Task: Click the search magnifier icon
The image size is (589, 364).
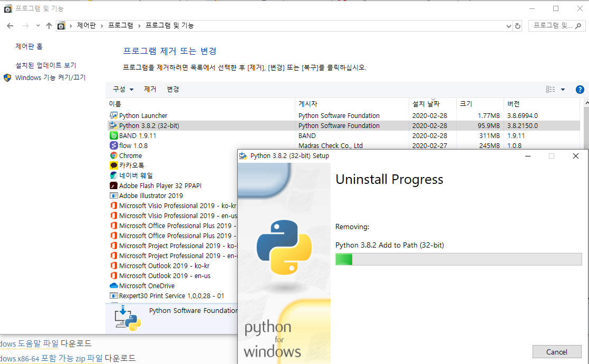Action: coord(578,25)
